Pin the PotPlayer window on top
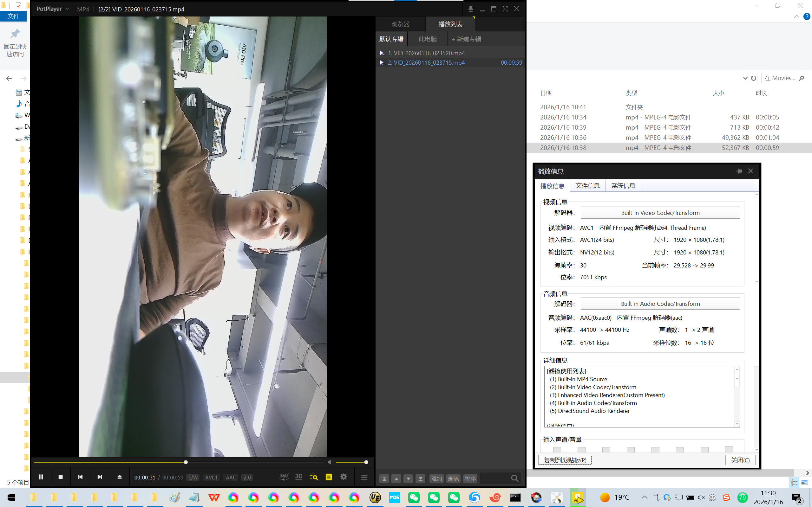This screenshot has width=812, height=507. (471, 9)
